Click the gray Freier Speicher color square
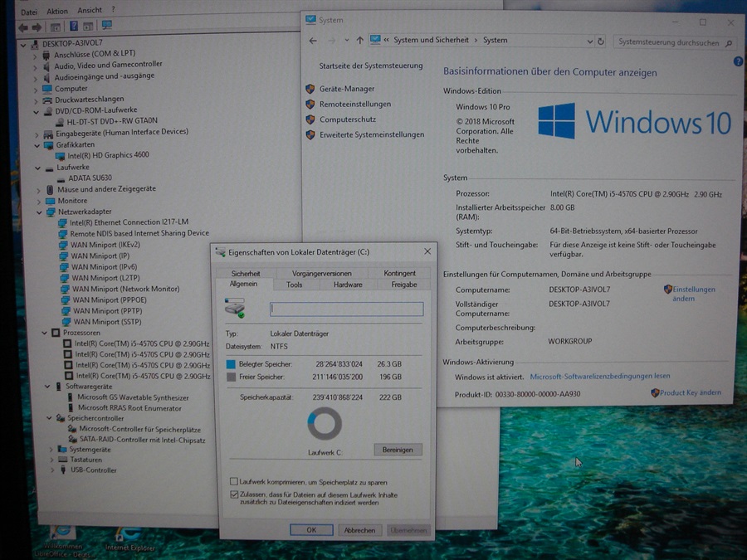Screen dimensions: 747x560 point(231,377)
